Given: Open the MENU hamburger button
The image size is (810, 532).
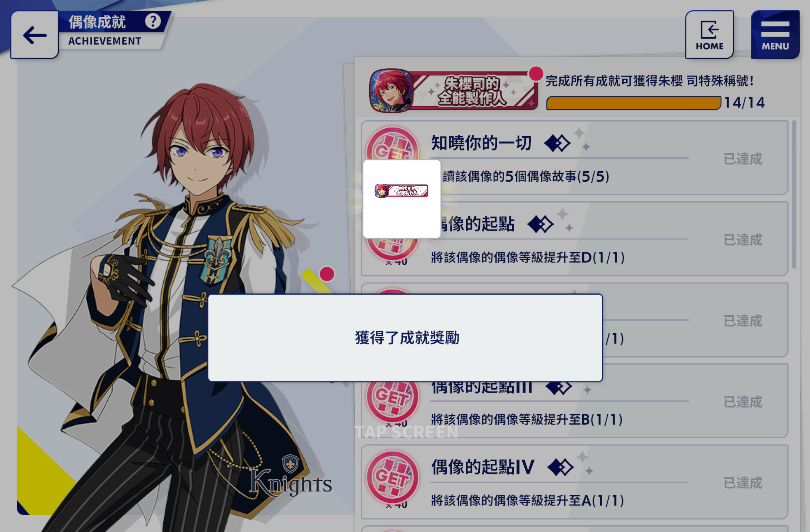Looking at the screenshot, I should pos(775,35).
